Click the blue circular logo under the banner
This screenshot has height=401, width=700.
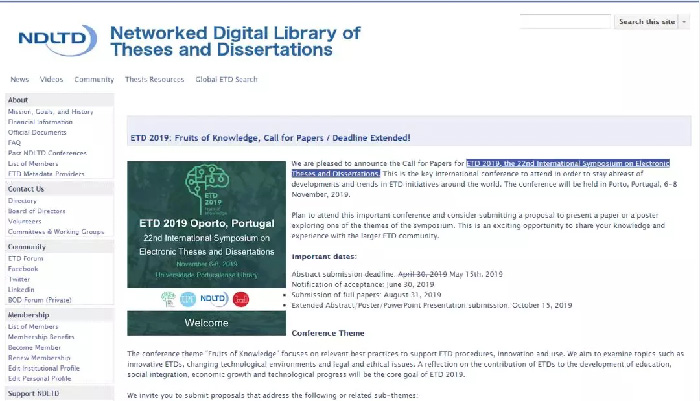[x=188, y=299]
